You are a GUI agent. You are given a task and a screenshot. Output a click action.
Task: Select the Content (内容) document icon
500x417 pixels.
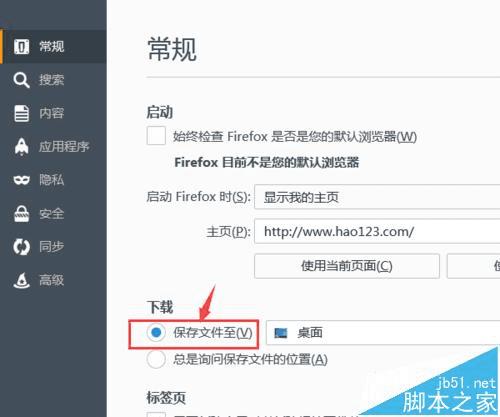pos(22,113)
